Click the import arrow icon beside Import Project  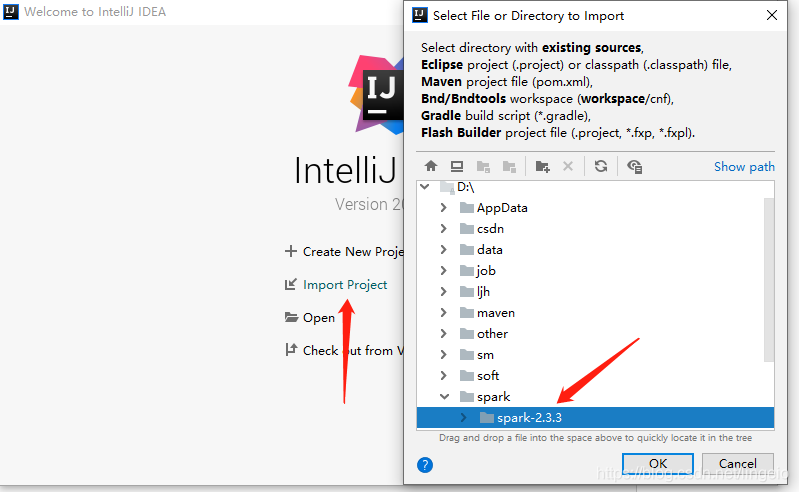(x=290, y=284)
